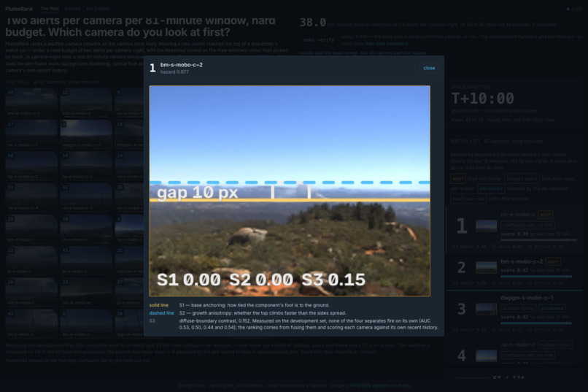The width and height of the screenshot is (588, 392).
Task: Open the For judges tab
Action: click(x=98, y=9)
